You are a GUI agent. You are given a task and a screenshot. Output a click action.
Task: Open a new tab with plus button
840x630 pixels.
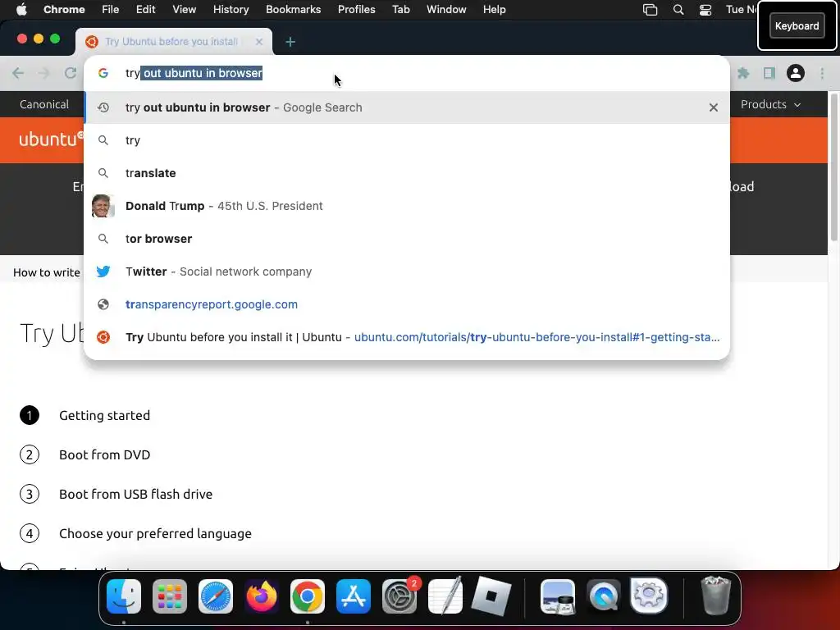(290, 42)
